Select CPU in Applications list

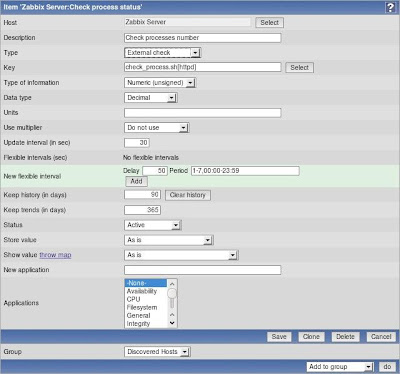click(x=146, y=299)
